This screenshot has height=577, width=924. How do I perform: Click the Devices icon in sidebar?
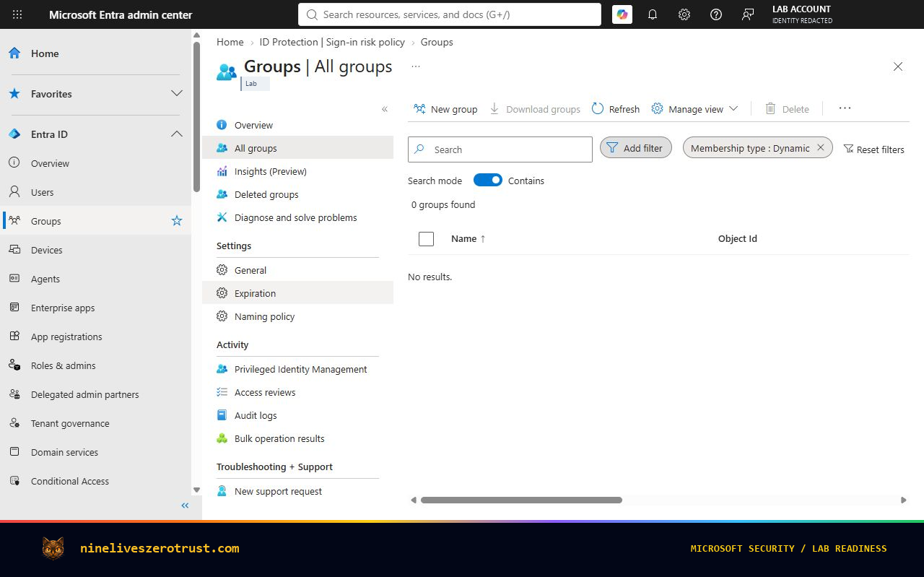(x=14, y=250)
